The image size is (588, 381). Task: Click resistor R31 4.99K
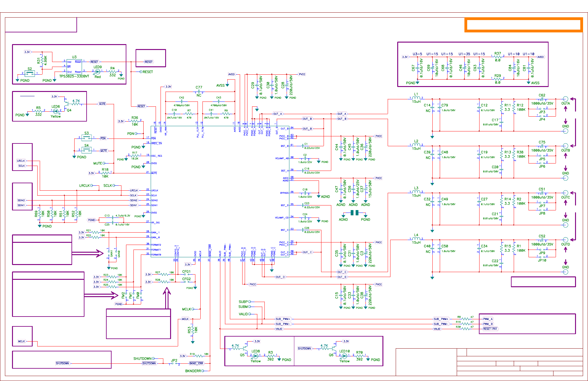(x=42, y=60)
